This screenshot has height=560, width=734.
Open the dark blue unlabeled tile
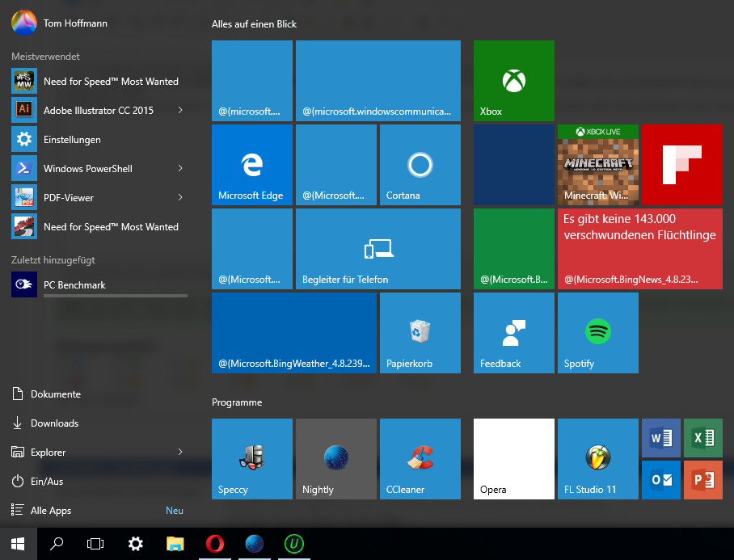tap(513, 165)
